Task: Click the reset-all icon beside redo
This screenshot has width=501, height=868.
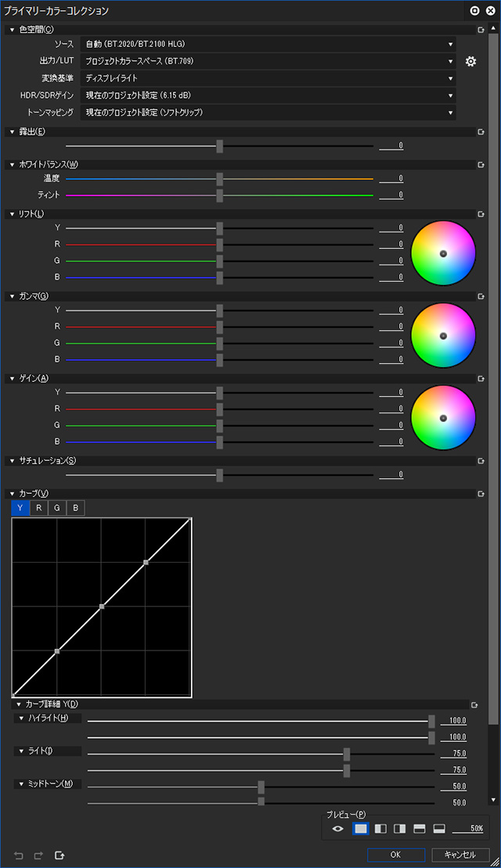Action: pyautogui.click(x=59, y=855)
